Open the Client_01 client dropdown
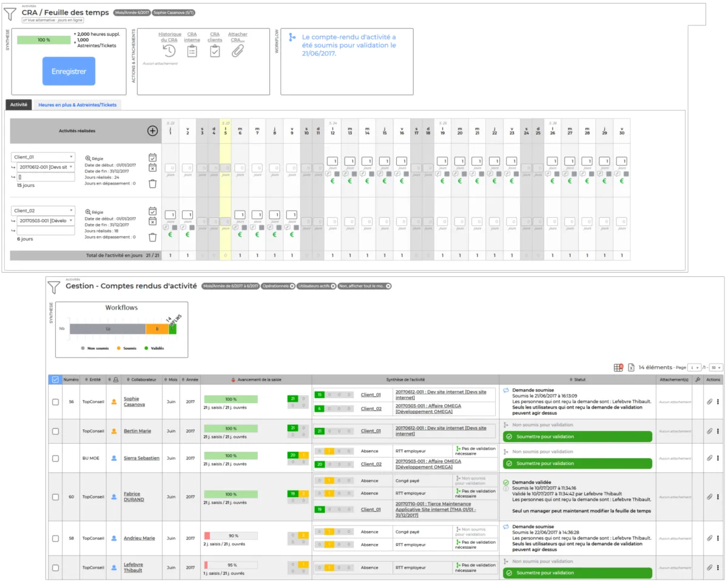This screenshot has width=728, height=584. [x=43, y=157]
